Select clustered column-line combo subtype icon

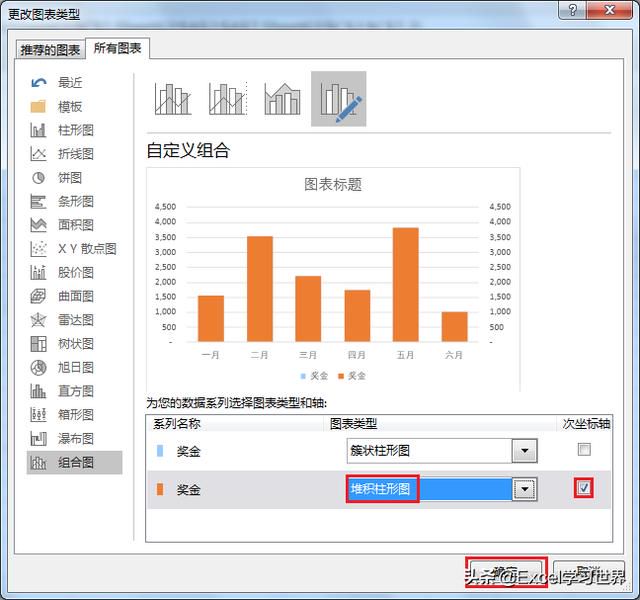(173, 99)
